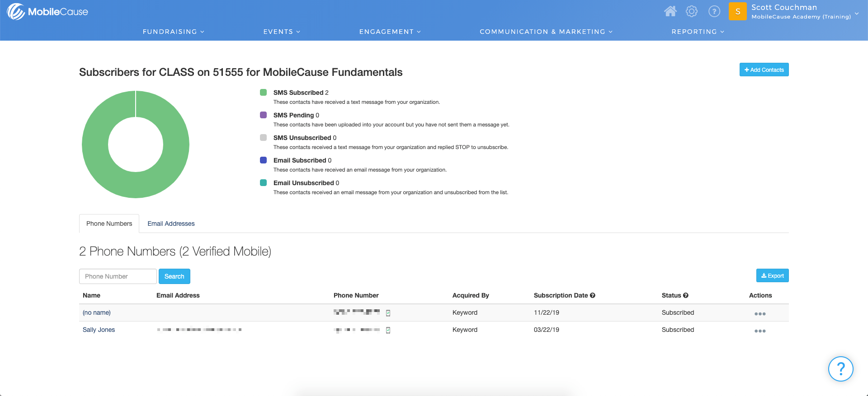868x396 pixels.
Task: Open the Engagement menu
Action: coord(390,32)
